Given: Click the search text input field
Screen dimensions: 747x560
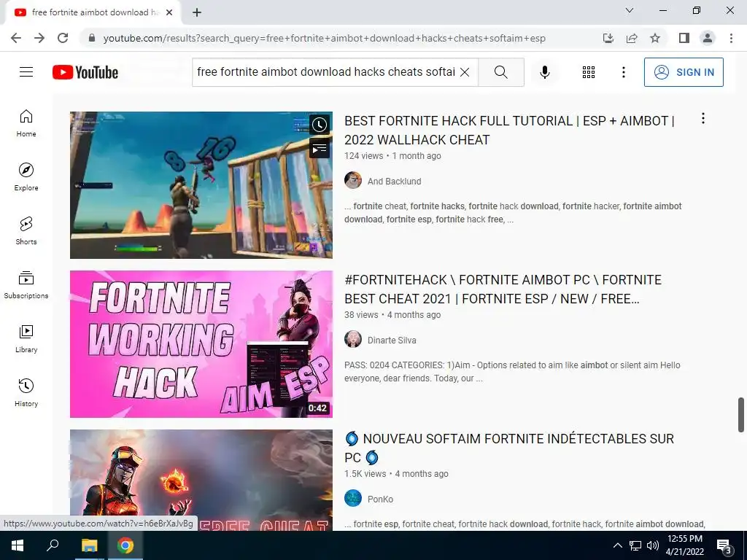Looking at the screenshot, I should point(326,72).
